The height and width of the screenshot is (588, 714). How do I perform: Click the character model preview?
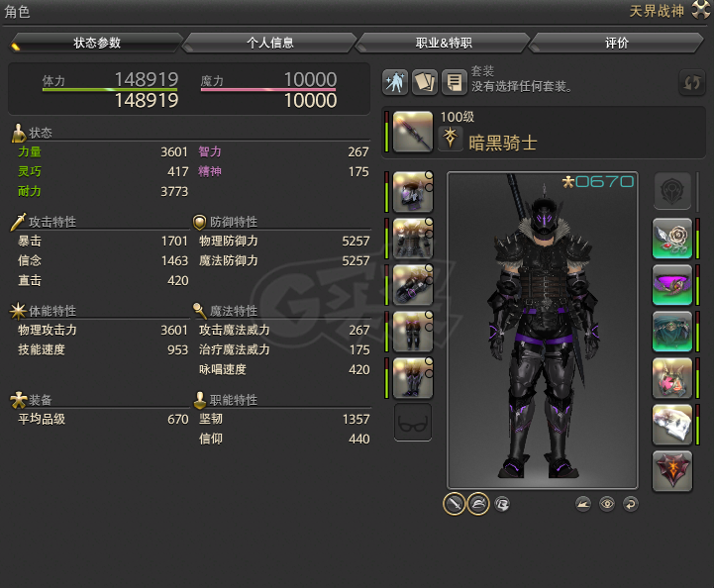tap(543, 331)
